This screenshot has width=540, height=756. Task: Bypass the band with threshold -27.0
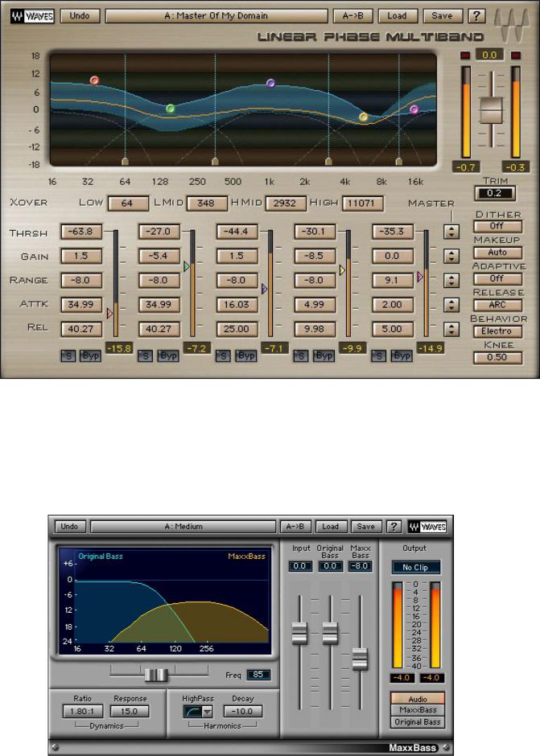168,355
